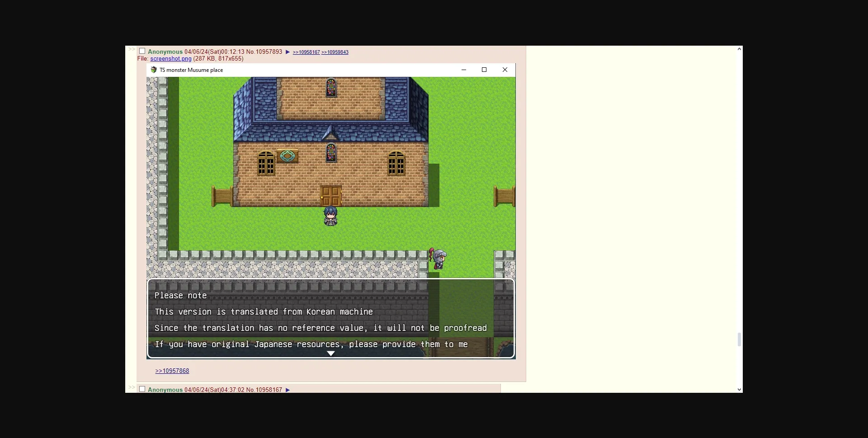Screen dimensions: 868x438
Task: Select the checkbox for post No.10958167
Action: click(x=142, y=389)
